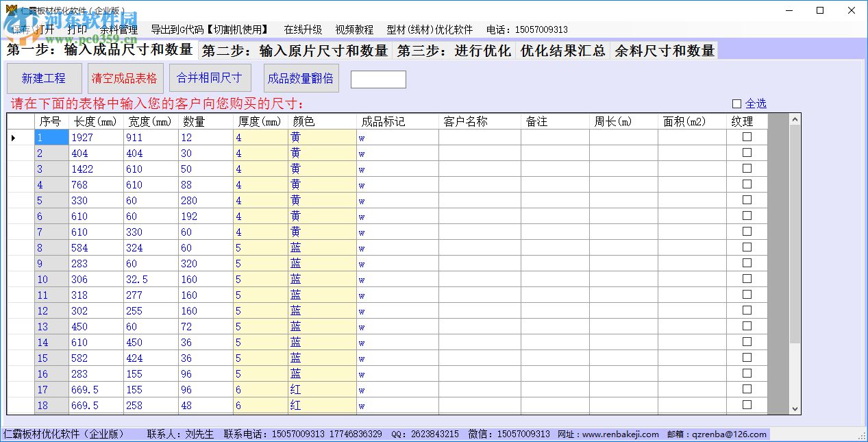This screenshot has height=442, width=868.
Task: Click the input box beside 成品数量翻倍
Action: coord(378,79)
